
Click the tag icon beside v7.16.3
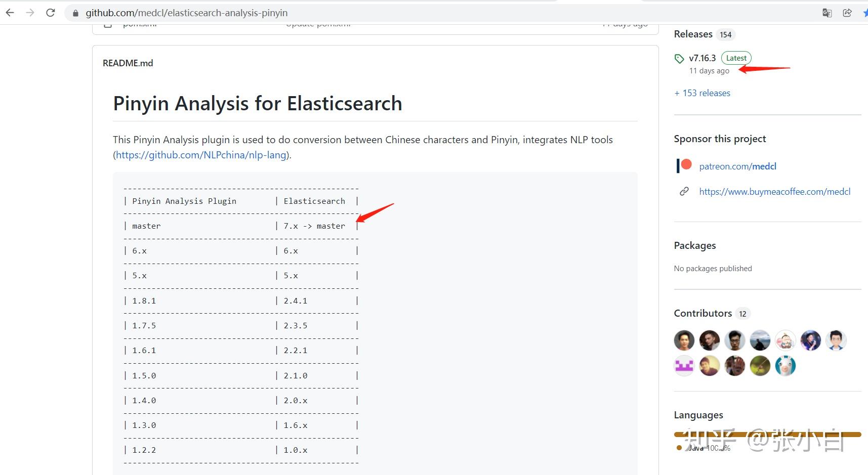tap(679, 58)
